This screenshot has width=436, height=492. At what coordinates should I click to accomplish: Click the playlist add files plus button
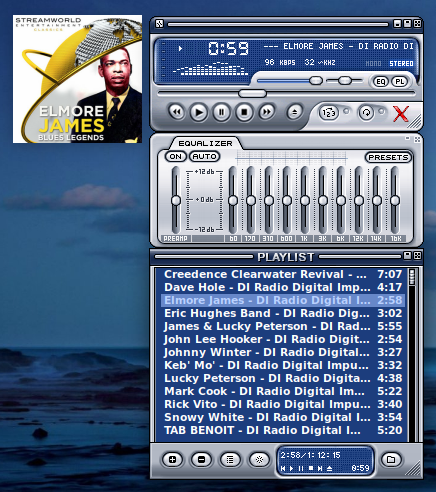[172, 460]
